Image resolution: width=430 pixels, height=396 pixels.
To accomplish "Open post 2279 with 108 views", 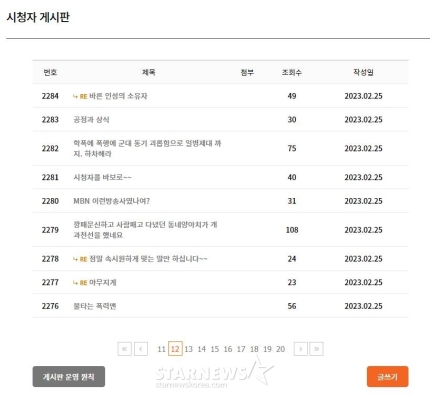I will pyautogui.click(x=145, y=230).
